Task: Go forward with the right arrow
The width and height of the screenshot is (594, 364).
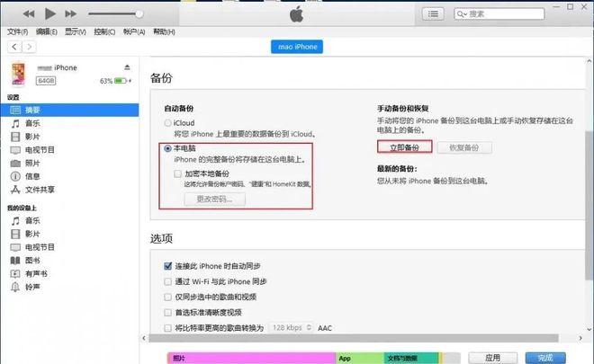Action: tap(29, 47)
